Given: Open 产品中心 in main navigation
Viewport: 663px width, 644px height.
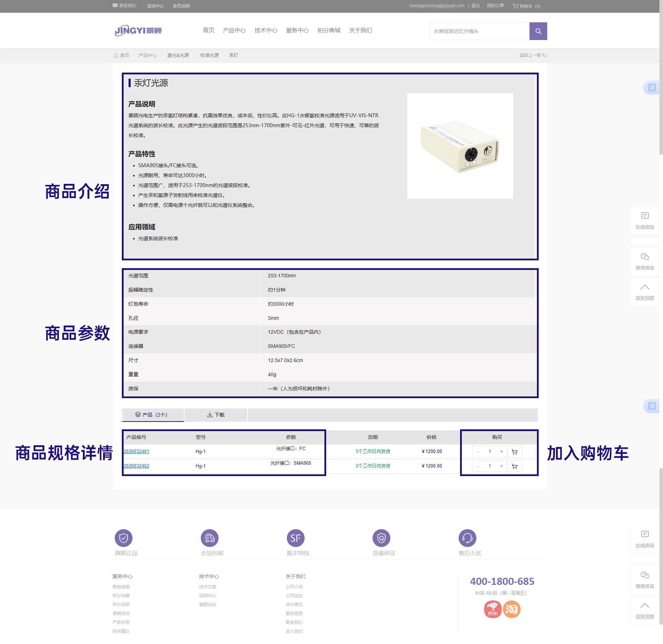Looking at the screenshot, I should (x=234, y=30).
